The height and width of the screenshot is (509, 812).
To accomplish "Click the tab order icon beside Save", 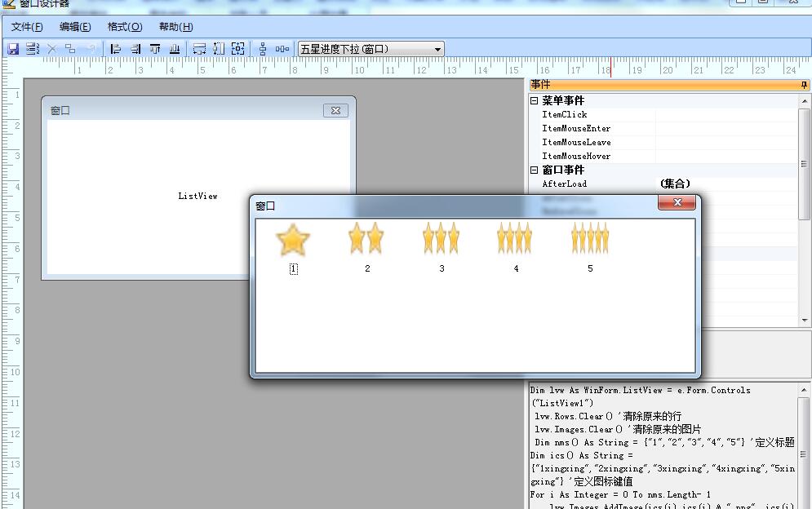I will coord(33,49).
